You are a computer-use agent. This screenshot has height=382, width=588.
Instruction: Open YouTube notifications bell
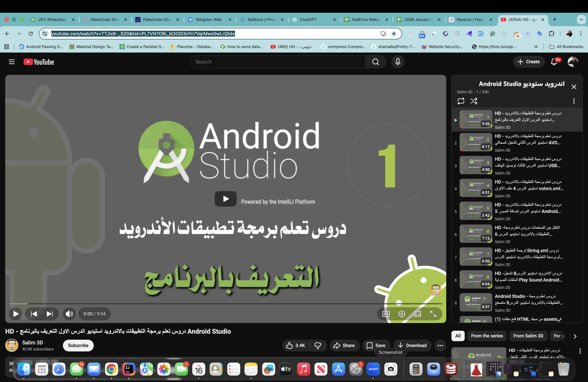click(x=554, y=62)
